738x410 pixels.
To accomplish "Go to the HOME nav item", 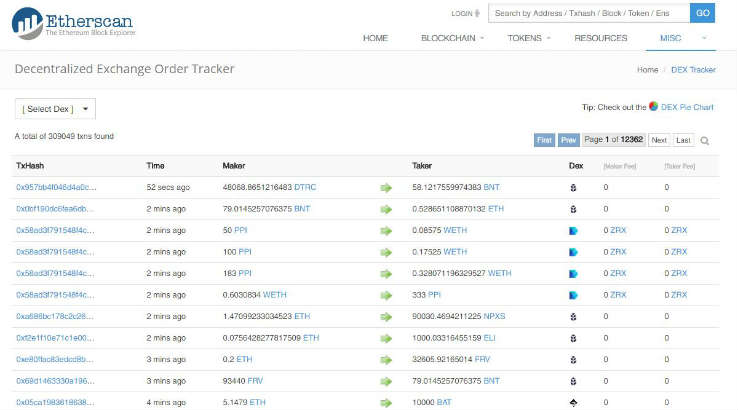I will coord(375,38).
